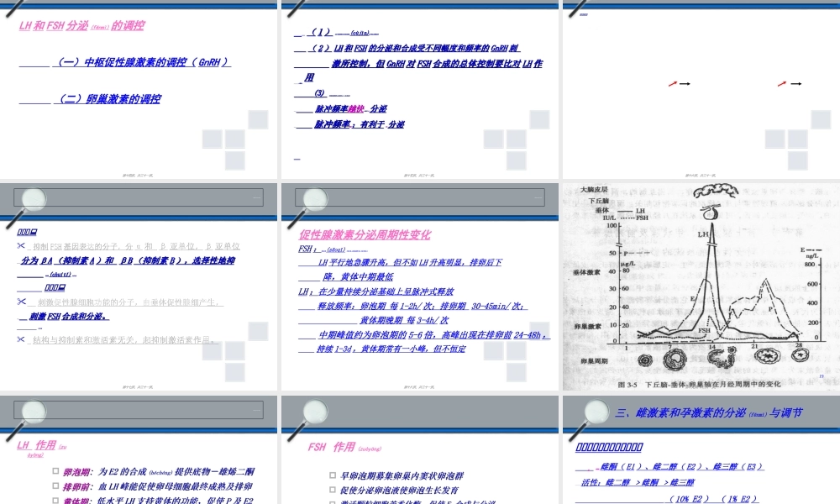Click the underlined 脉冲频率：有利于 分泌 line
The image size is (840, 504).
[359, 124]
